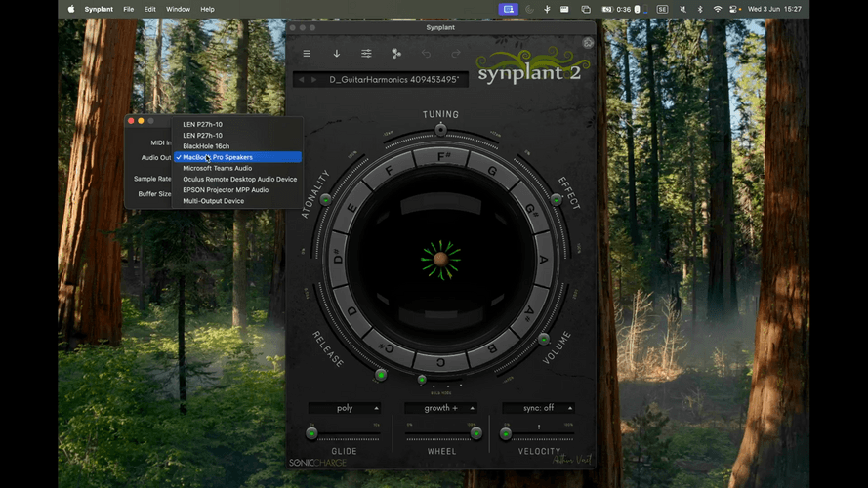The height and width of the screenshot is (488, 868).
Task: Go to the previous patch arrow
Action: pyautogui.click(x=301, y=80)
